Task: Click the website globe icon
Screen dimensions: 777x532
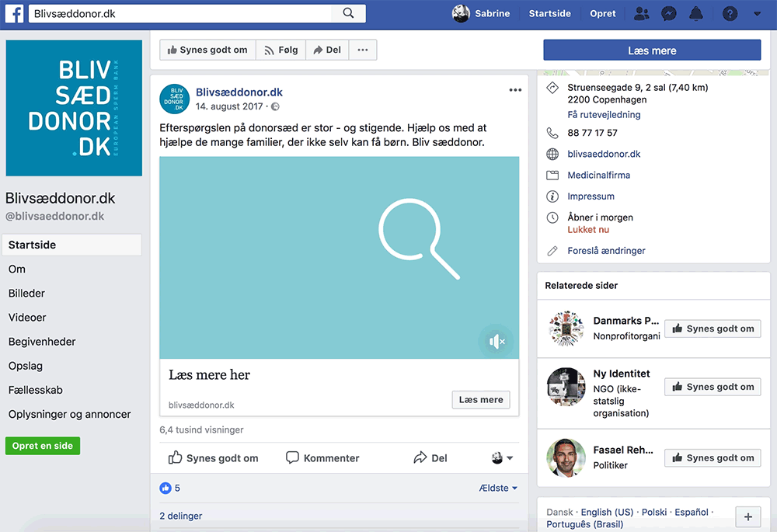Action: click(x=552, y=154)
